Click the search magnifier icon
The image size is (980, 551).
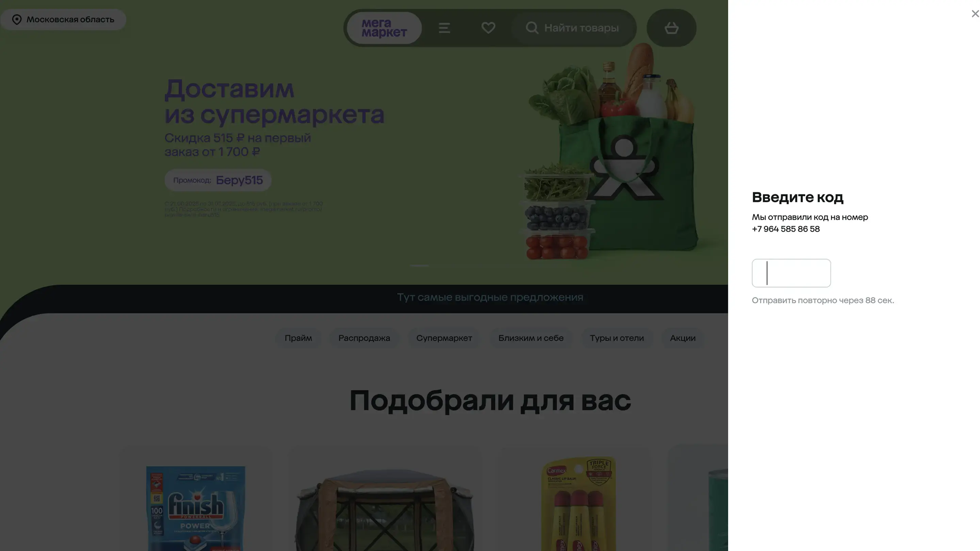point(532,28)
